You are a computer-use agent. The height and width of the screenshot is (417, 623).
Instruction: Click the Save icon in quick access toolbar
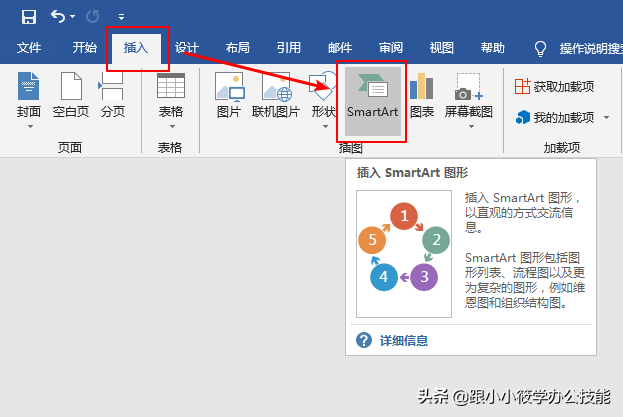tap(29, 17)
